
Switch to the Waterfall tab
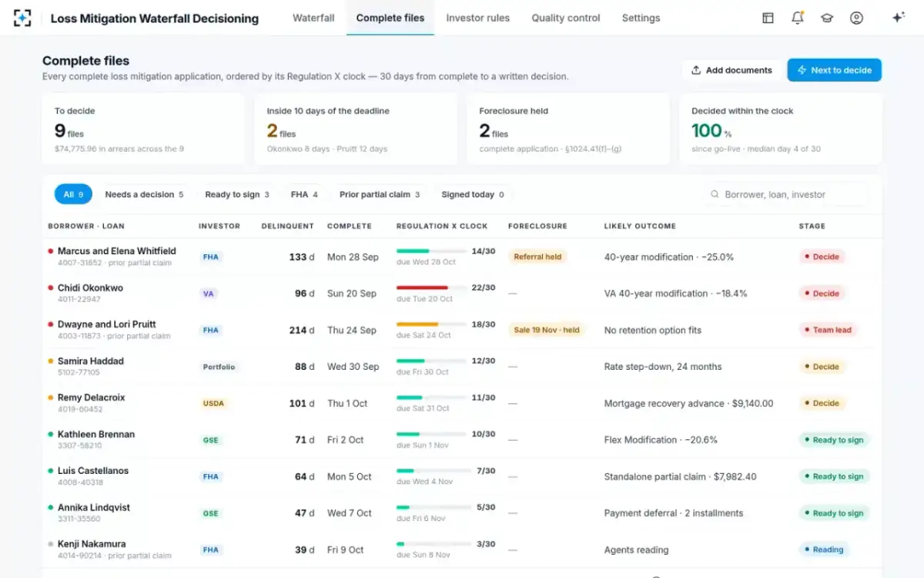click(x=313, y=18)
